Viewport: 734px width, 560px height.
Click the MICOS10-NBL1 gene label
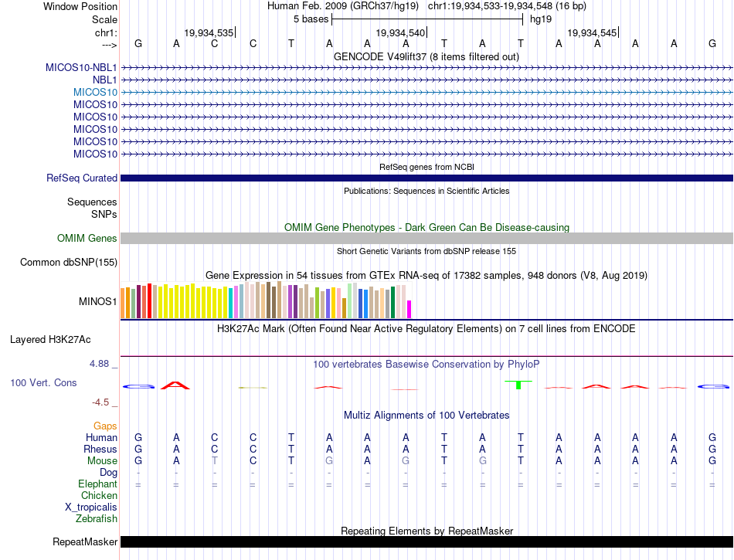click(x=81, y=67)
